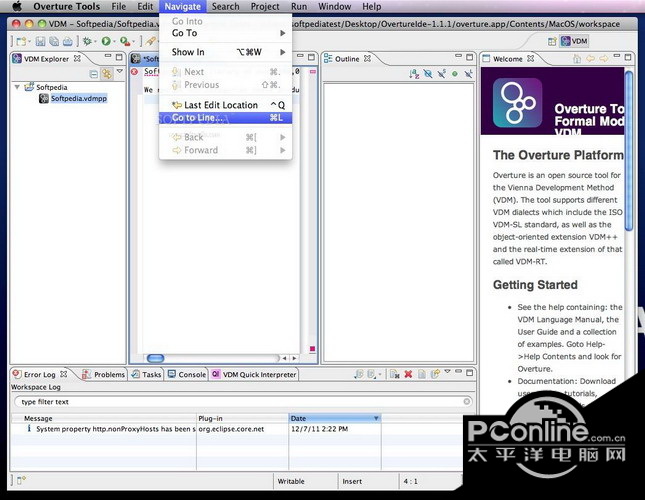Sort the log by Date column header
Viewport: 645px width, 500px height.
coord(334,418)
